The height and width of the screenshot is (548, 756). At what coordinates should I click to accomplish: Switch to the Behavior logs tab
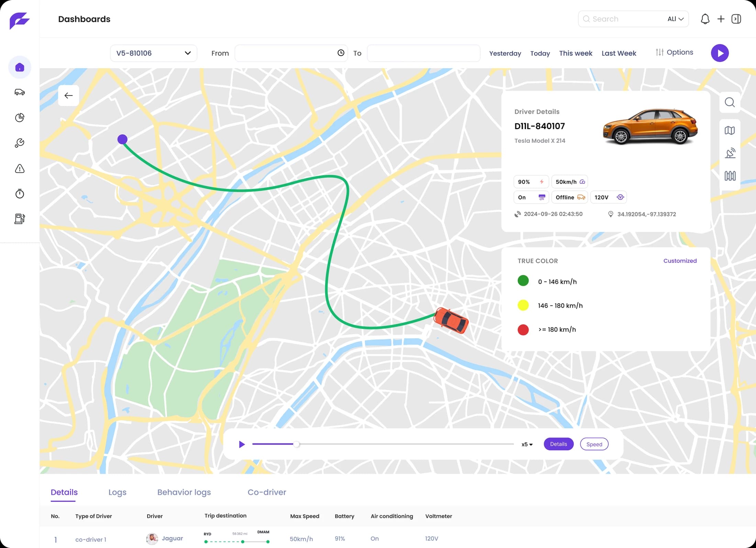pos(184,492)
